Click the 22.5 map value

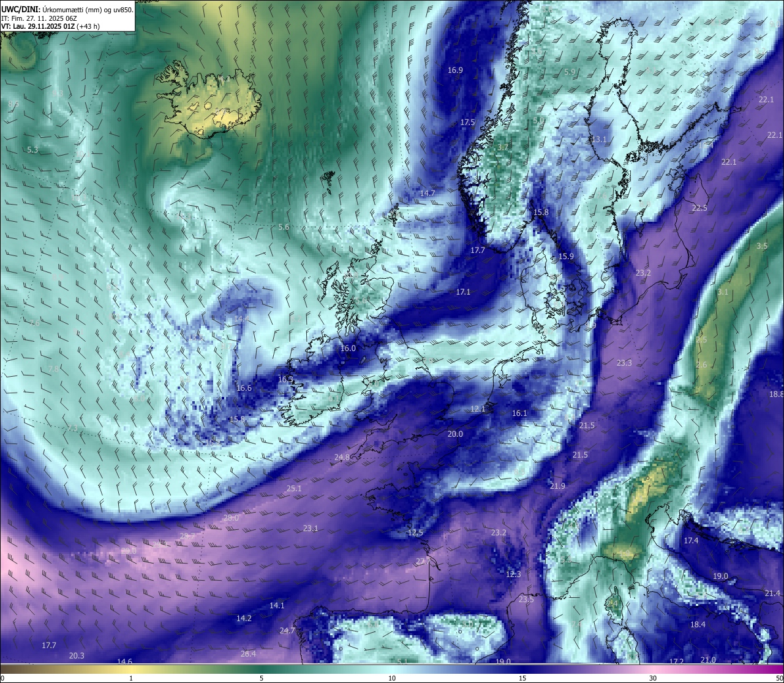[699, 208]
